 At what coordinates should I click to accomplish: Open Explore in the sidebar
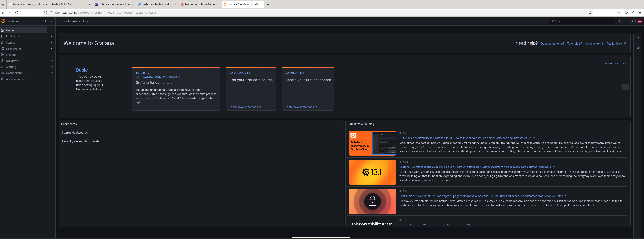point(11,55)
